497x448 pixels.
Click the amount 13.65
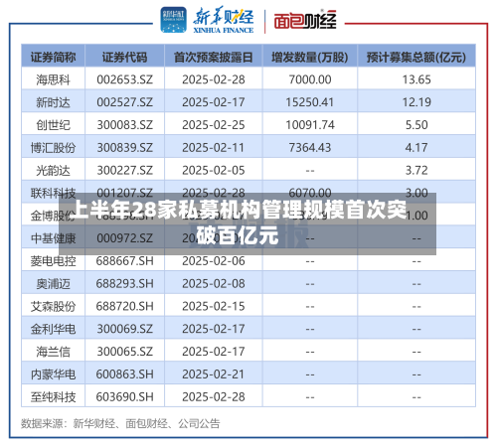(416, 79)
